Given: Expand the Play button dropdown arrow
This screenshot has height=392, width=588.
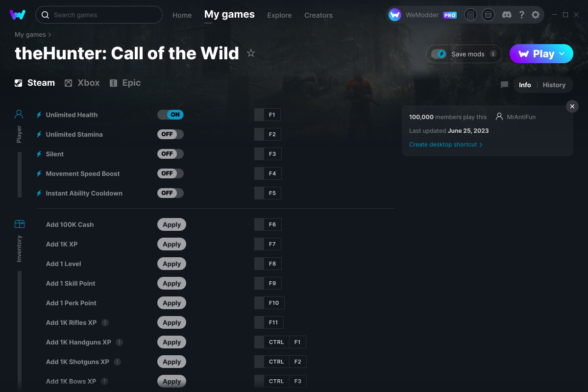Looking at the screenshot, I should click(x=563, y=54).
